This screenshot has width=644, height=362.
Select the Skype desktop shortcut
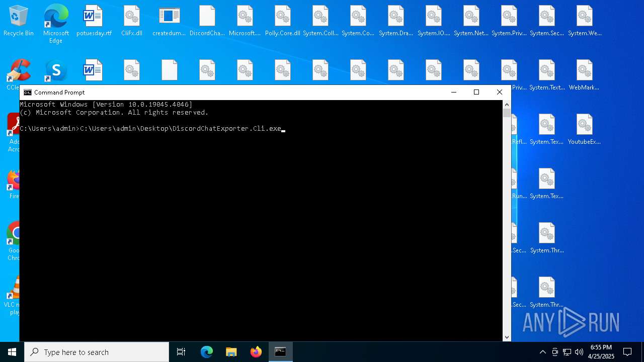pyautogui.click(x=56, y=71)
